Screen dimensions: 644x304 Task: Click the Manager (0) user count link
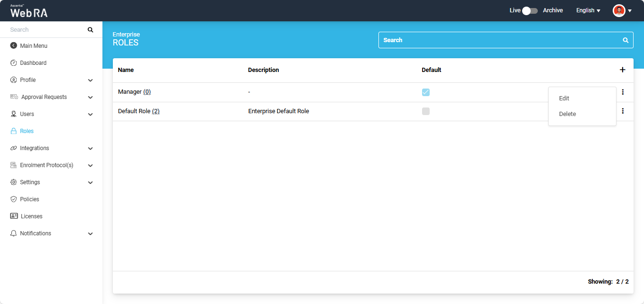click(147, 92)
